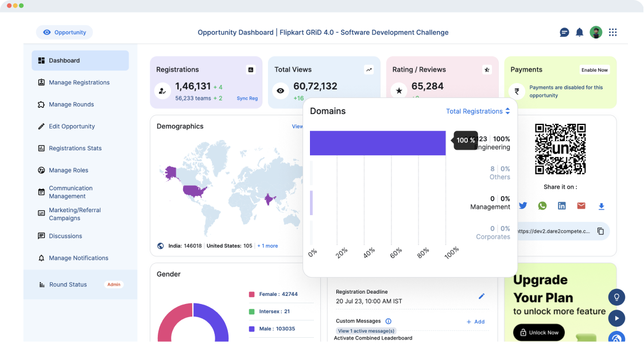644x359 pixels.
Task: Download the QR code
Action: pyautogui.click(x=602, y=206)
